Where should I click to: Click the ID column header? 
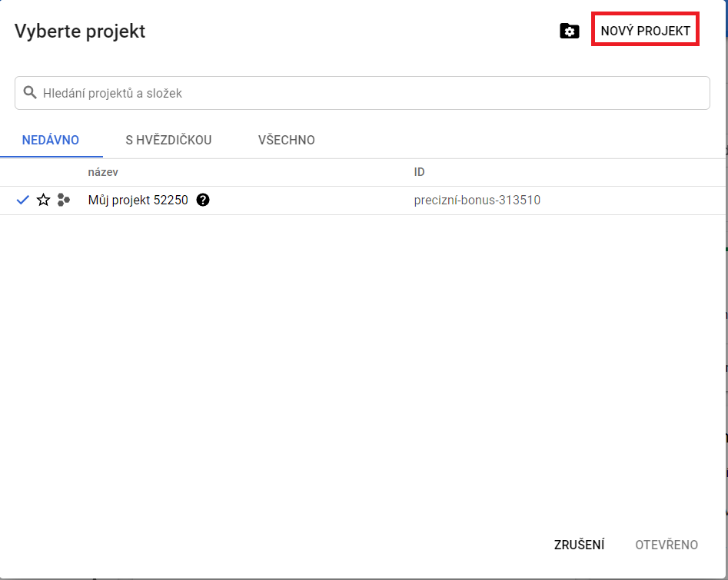click(x=419, y=172)
